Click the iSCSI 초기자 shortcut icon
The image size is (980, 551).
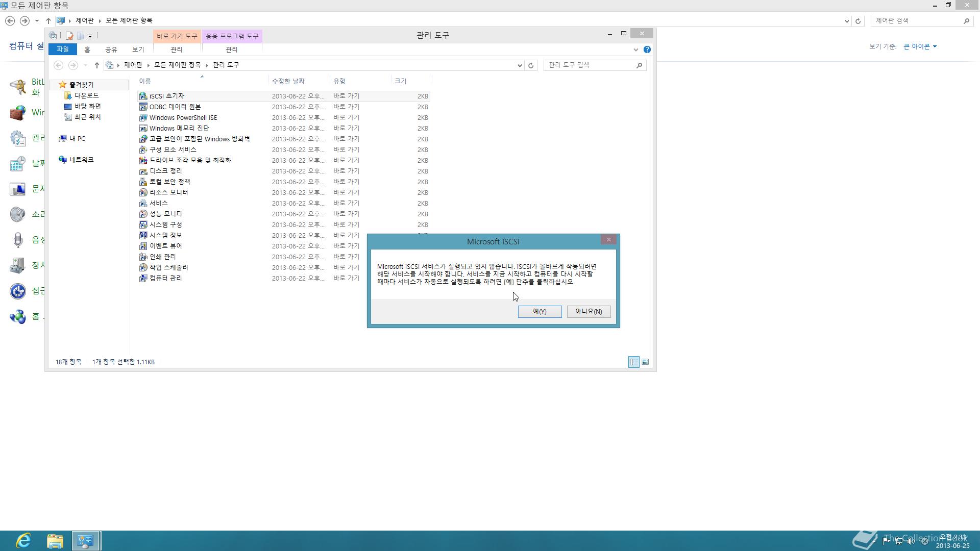pyautogui.click(x=143, y=96)
